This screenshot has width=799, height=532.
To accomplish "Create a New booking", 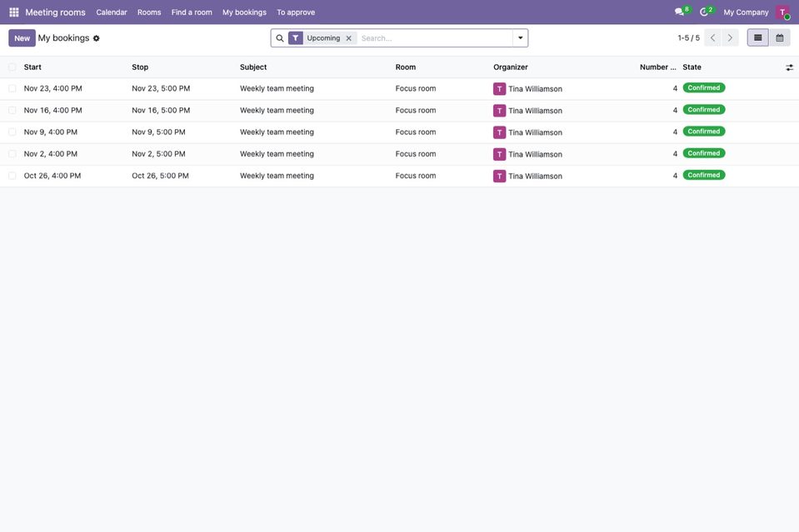I will coord(22,38).
